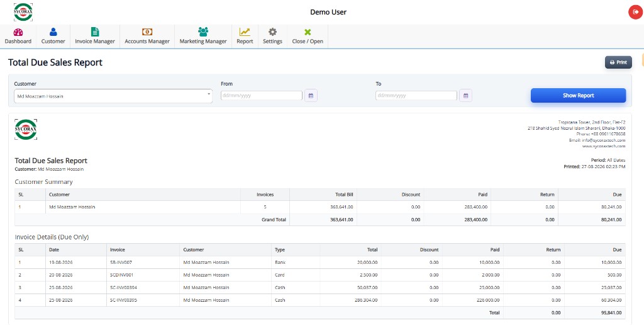This screenshot has width=644, height=325.
Task: Select the Close / Open cross icon
Action: 308,32
